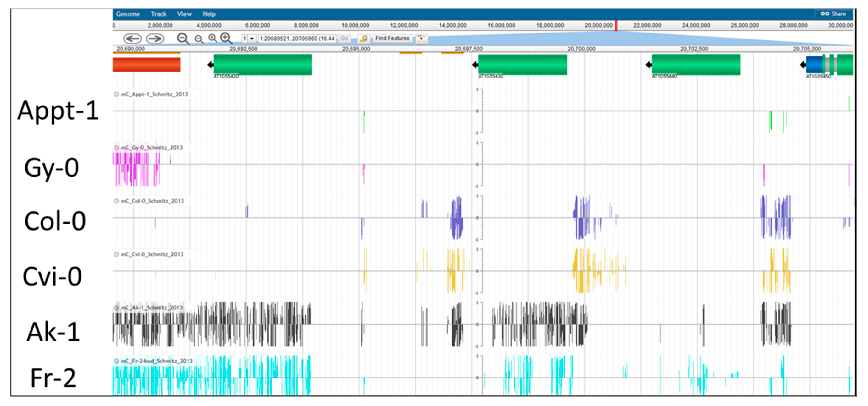Click the icon right of Find Features
The image size is (868, 406).
[x=421, y=39]
